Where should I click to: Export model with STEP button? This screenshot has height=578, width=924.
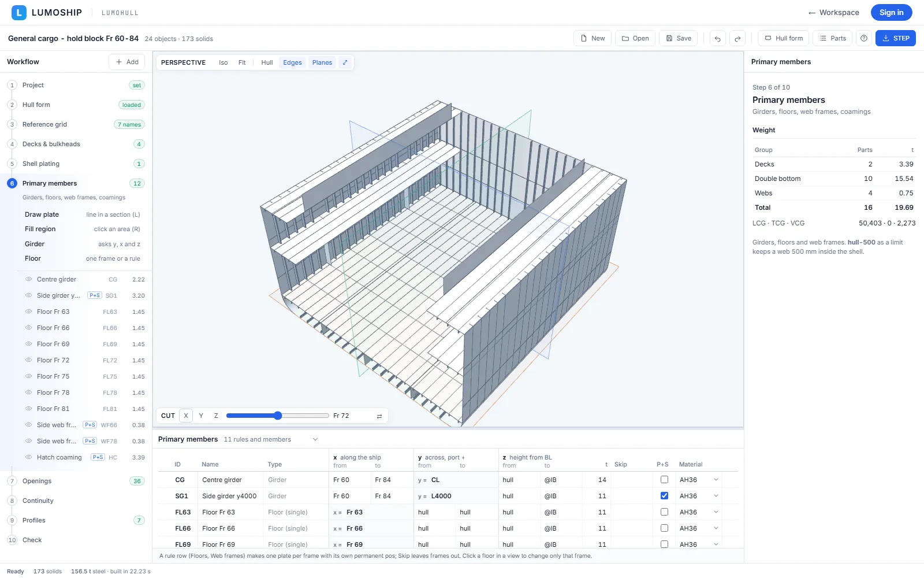point(896,38)
